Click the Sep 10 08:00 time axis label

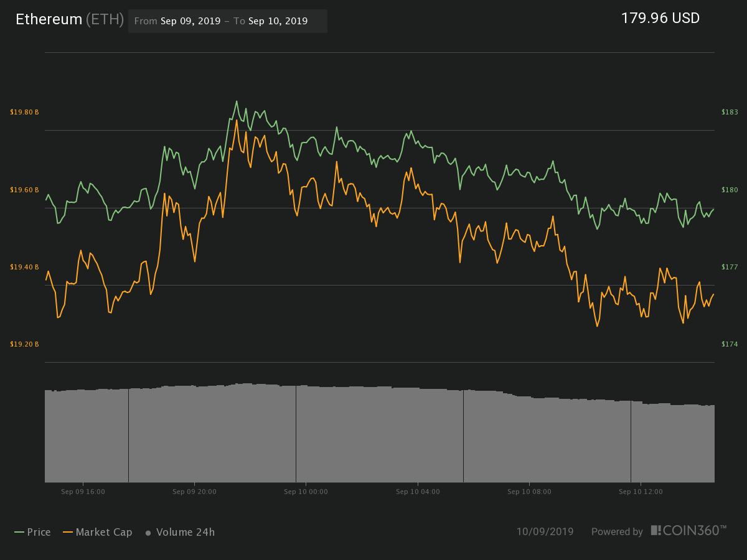point(529,492)
